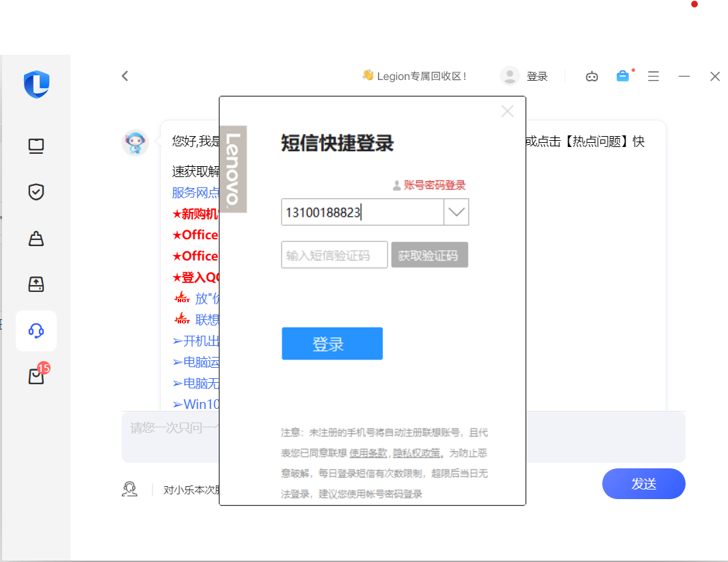Expand the phone number dropdown arrow

(x=457, y=212)
